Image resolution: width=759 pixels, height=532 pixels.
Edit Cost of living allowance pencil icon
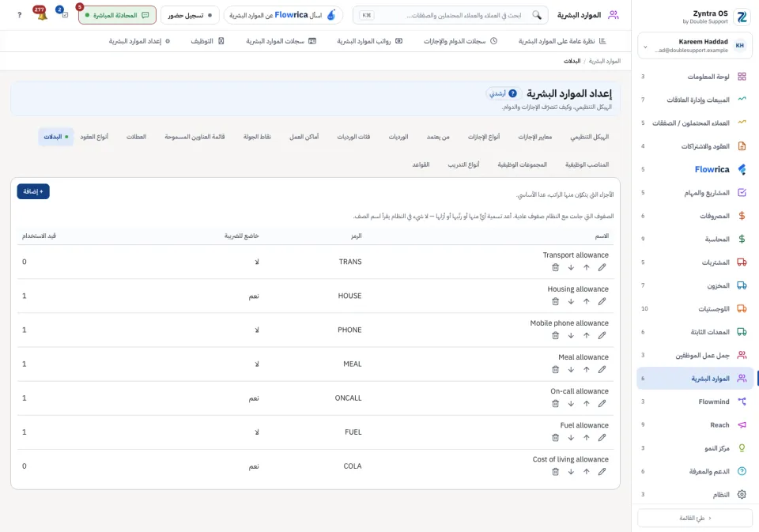(x=602, y=471)
